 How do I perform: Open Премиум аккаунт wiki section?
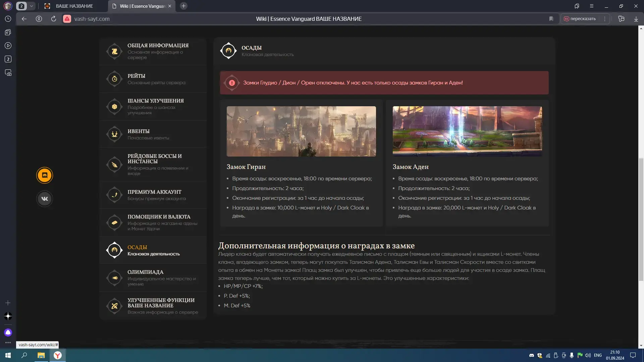153,195
